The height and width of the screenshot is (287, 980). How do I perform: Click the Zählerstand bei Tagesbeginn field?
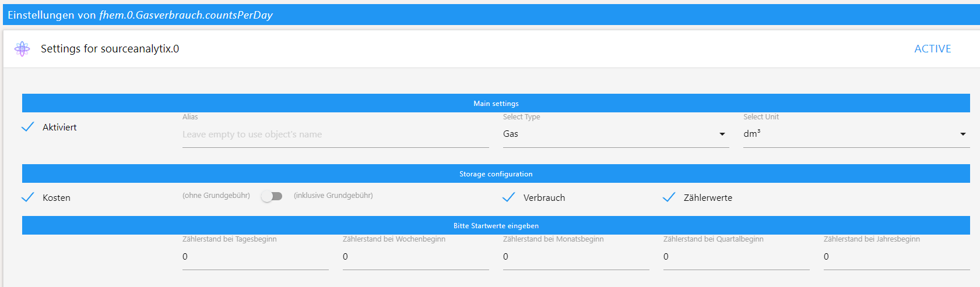(255, 257)
